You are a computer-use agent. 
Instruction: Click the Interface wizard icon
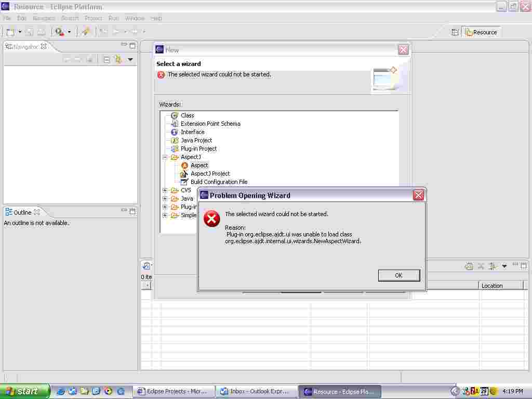point(175,132)
